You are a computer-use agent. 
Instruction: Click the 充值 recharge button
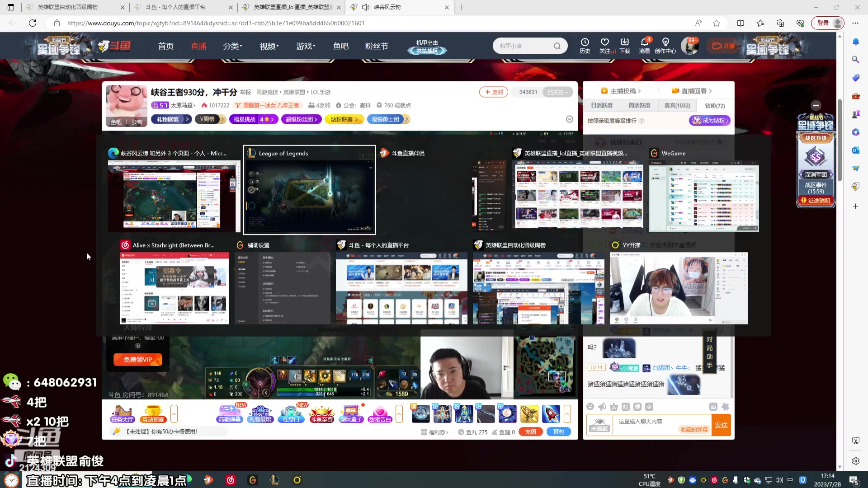coord(531,432)
